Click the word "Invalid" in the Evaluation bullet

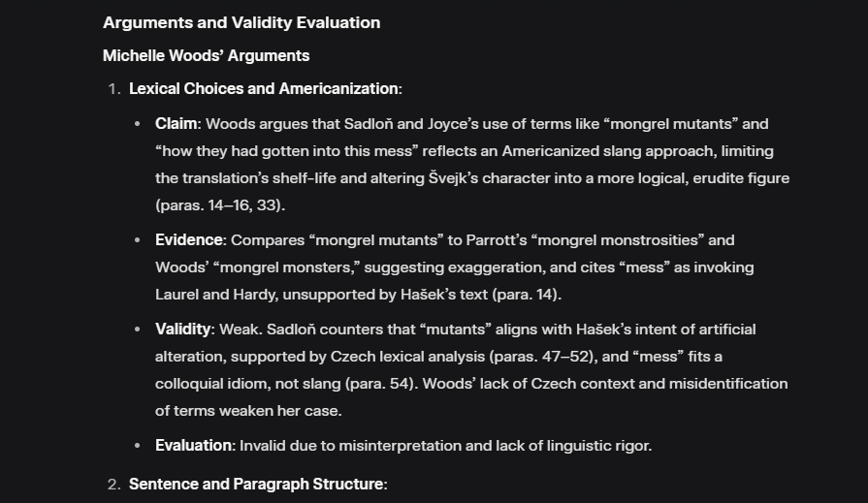point(263,446)
